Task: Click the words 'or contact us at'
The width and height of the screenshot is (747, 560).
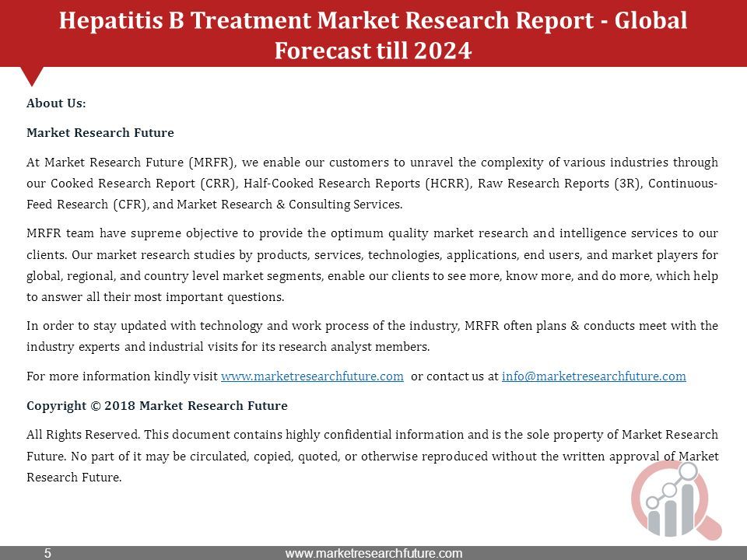Action: 454,376
